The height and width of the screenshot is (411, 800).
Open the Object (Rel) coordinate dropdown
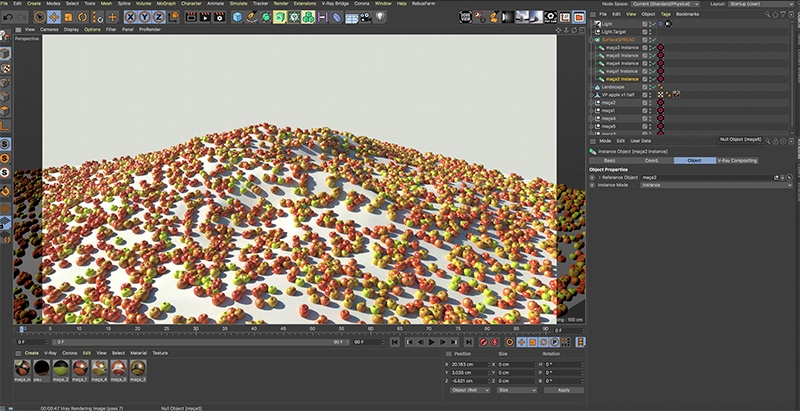(470, 390)
